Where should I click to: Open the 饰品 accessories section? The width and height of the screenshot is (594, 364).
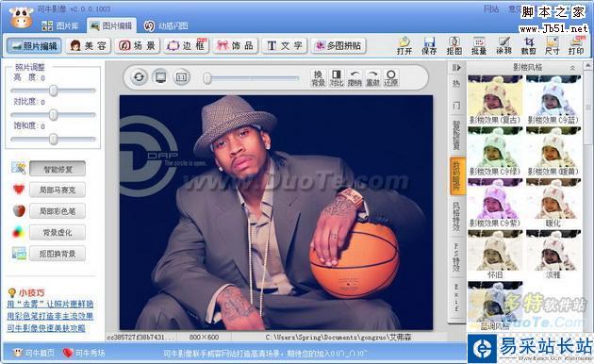point(236,46)
